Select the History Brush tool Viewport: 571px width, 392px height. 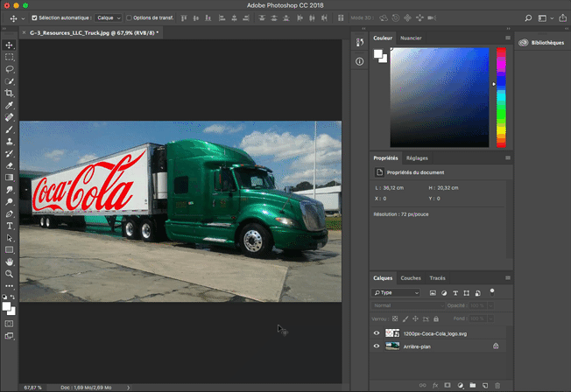click(9, 153)
